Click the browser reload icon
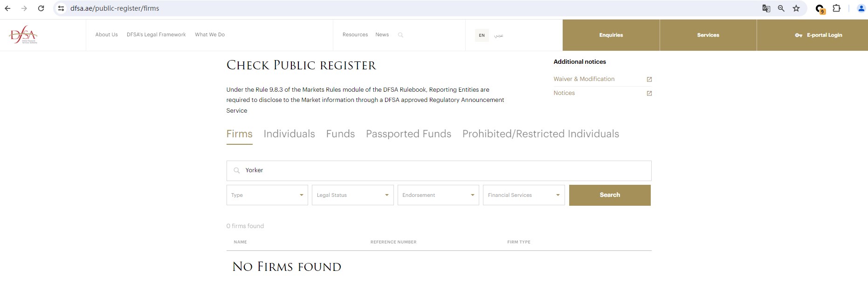The width and height of the screenshot is (868, 283). 41,8
